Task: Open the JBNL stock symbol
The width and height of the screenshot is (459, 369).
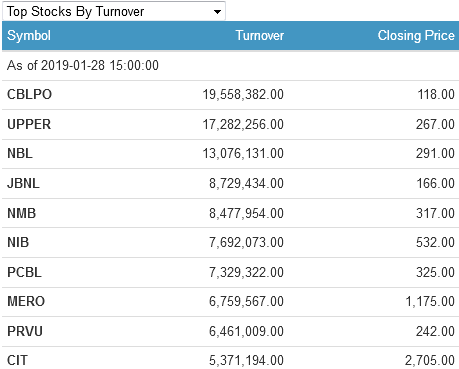Action: (x=23, y=183)
